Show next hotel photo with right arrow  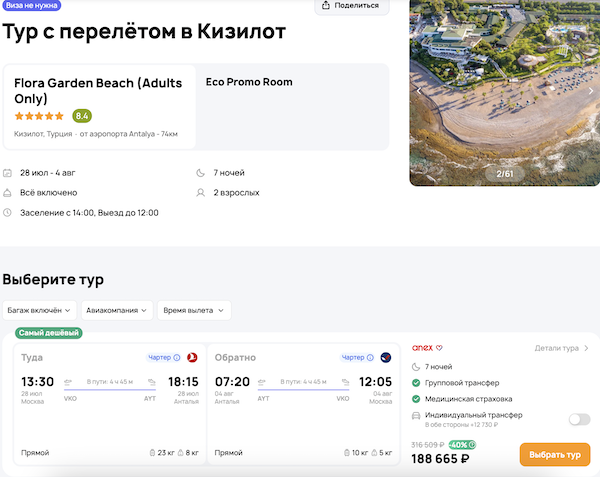[591, 91]
